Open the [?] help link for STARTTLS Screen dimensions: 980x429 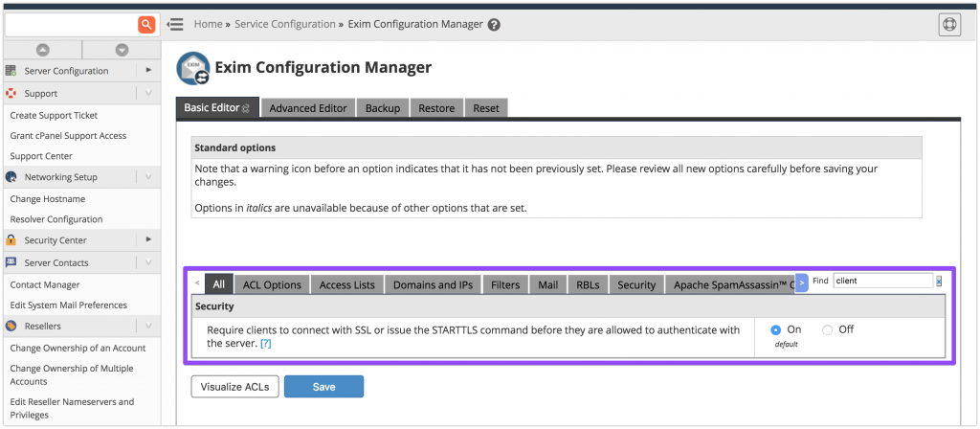[x=266, y=343]
